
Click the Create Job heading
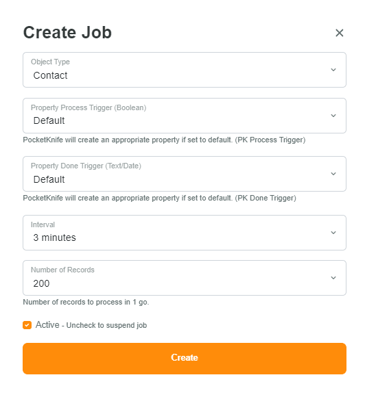click(67, 33)
